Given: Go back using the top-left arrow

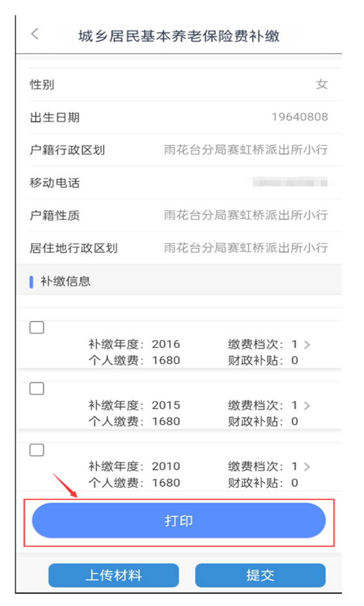Looking at the screenshot, I should (x=35, y=34).
